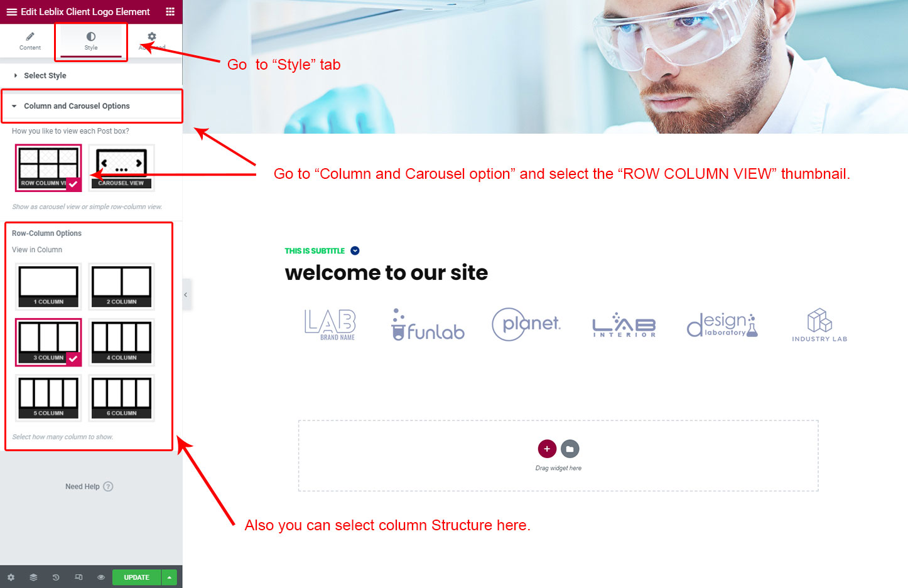This screenshot has height=588, width=908.
Task: Click the add new section plus button
Action: 547,449
